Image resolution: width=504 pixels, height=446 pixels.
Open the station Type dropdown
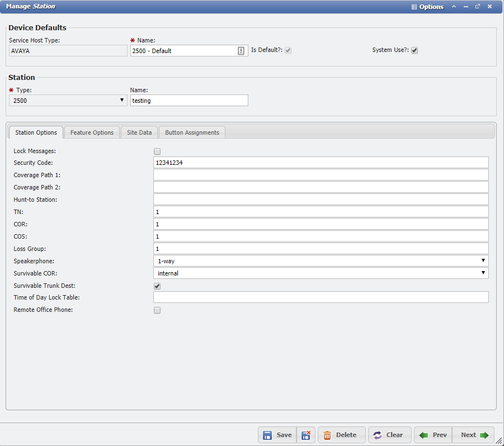[121, 100]
